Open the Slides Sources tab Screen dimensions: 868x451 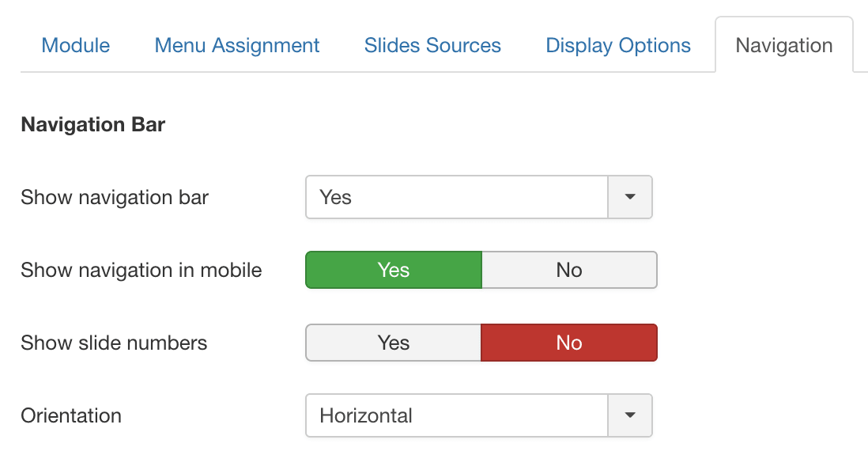[432, 45]
